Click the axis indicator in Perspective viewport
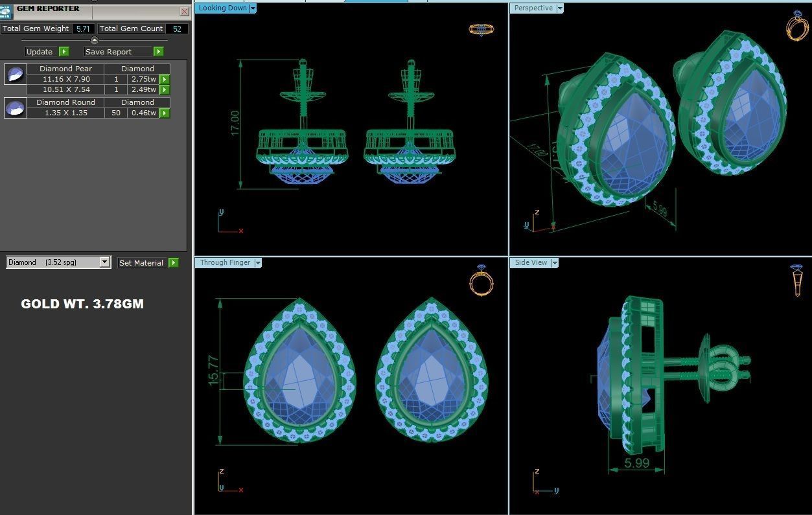This screenshot has width=812, height=515. click(x=539, y=221)
